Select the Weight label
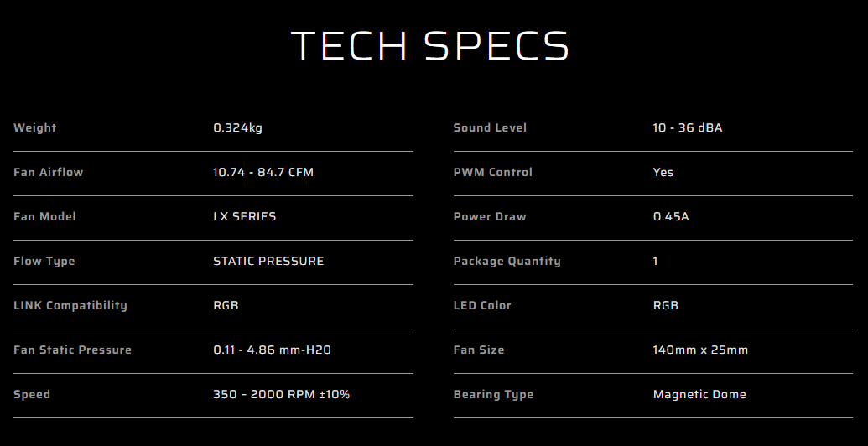 coord(35,127)
